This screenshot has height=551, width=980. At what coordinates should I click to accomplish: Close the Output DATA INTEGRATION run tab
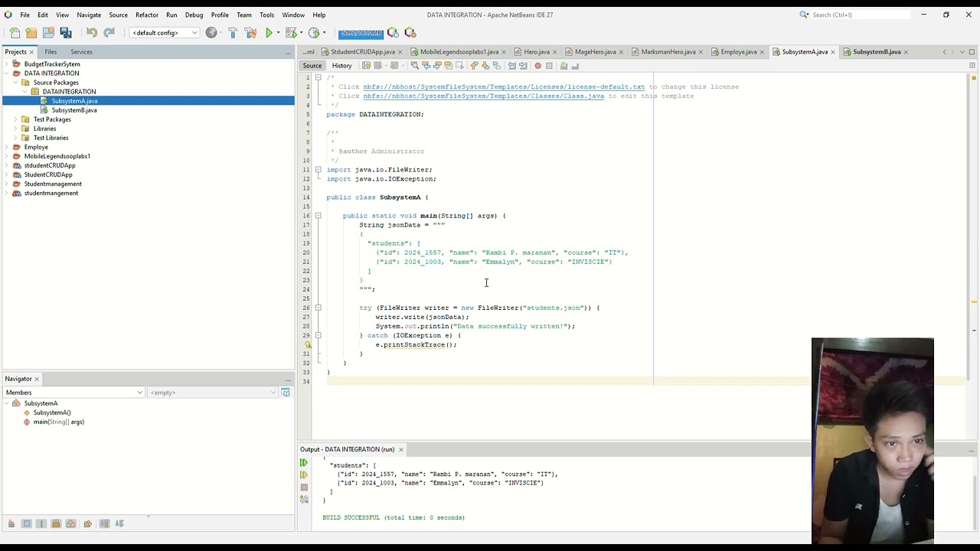[x=400, y=449]
